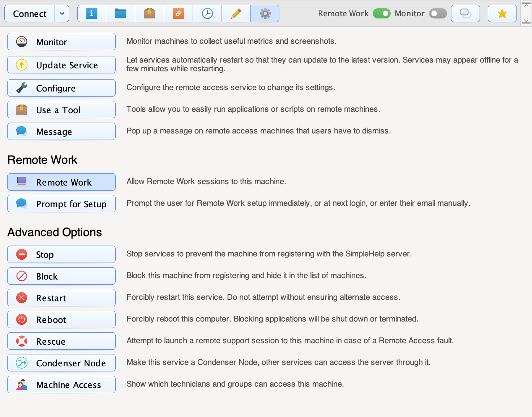Click text 'Allow Remote Work sessions to this machine.'
This screenshot has width=532, height=417.
206,182
